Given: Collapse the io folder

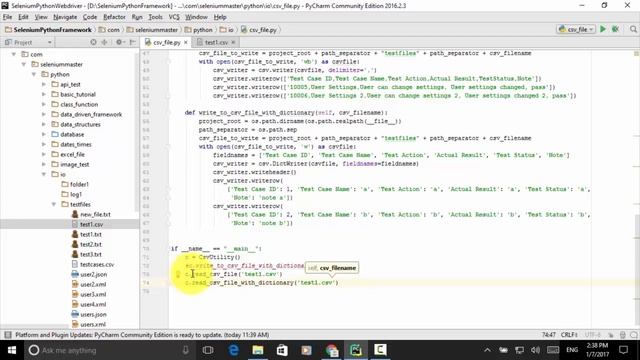Looking at the screenshot, I should coord(44,174).
